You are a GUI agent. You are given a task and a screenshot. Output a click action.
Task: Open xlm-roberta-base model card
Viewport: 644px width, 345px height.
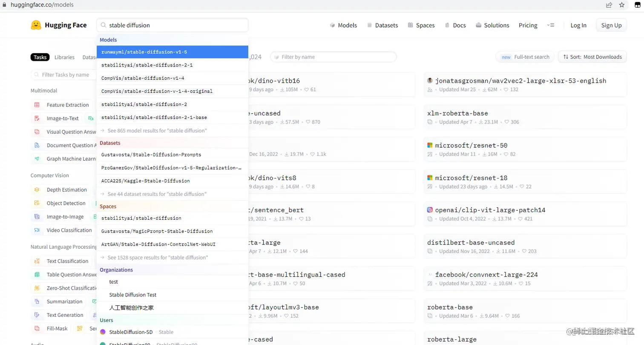tap(525, 117)
